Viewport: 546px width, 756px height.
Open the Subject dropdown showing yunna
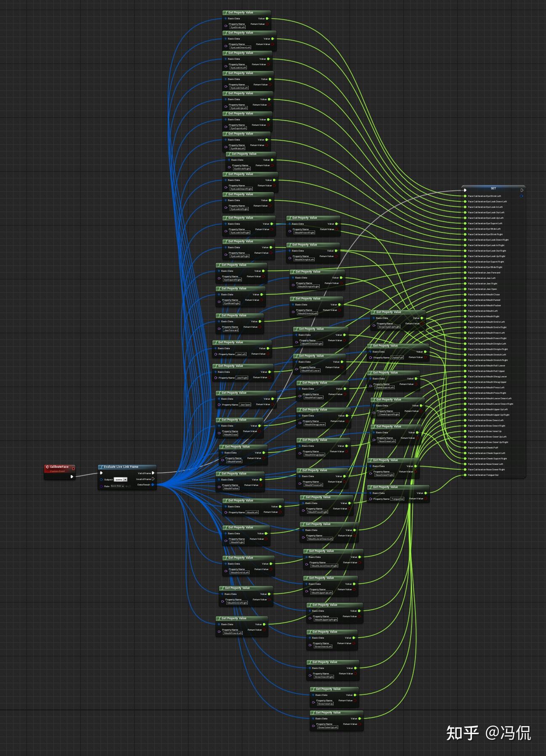tap(121, 480)
